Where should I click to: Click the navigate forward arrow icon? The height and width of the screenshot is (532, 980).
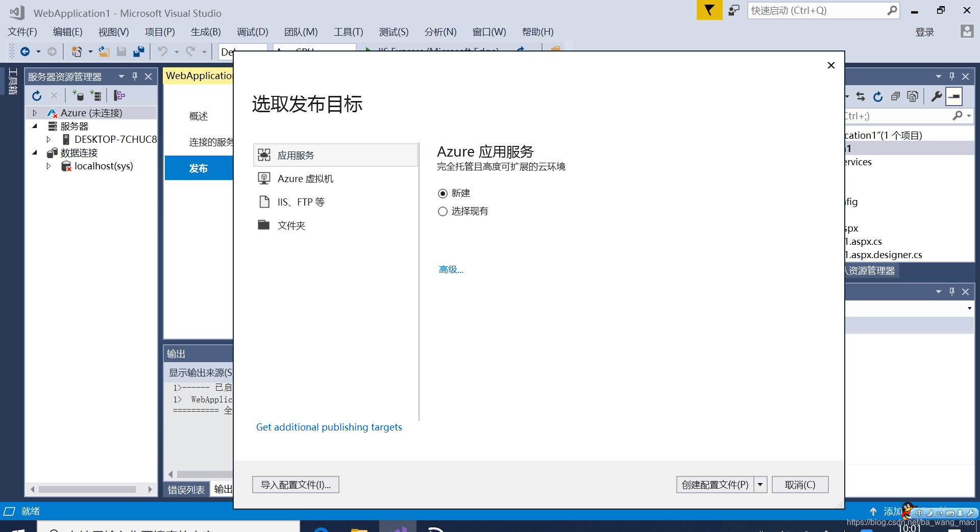[52, 52]
